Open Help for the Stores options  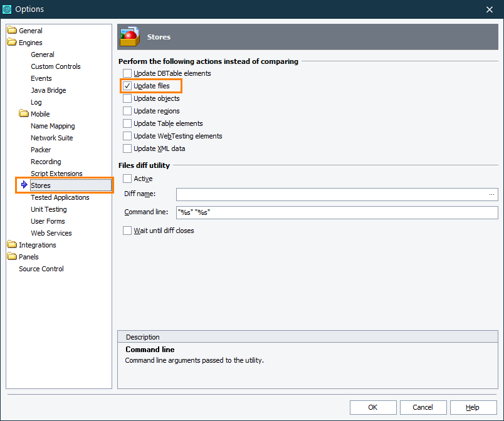473,407
